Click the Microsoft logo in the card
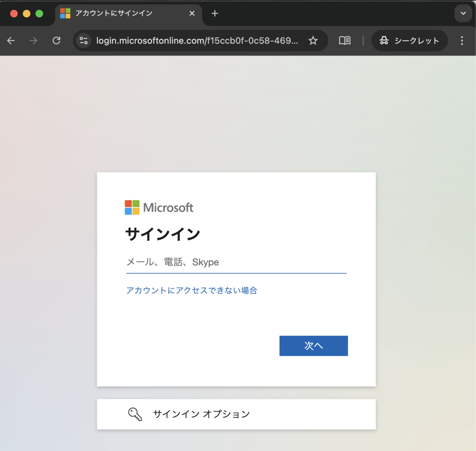This screenshot has height=451, width=476. (x=159, y=208)
